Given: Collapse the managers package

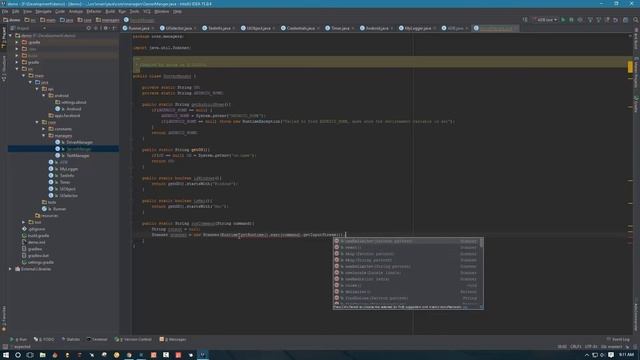Looking at the screenshot, I should pos(43,136).
